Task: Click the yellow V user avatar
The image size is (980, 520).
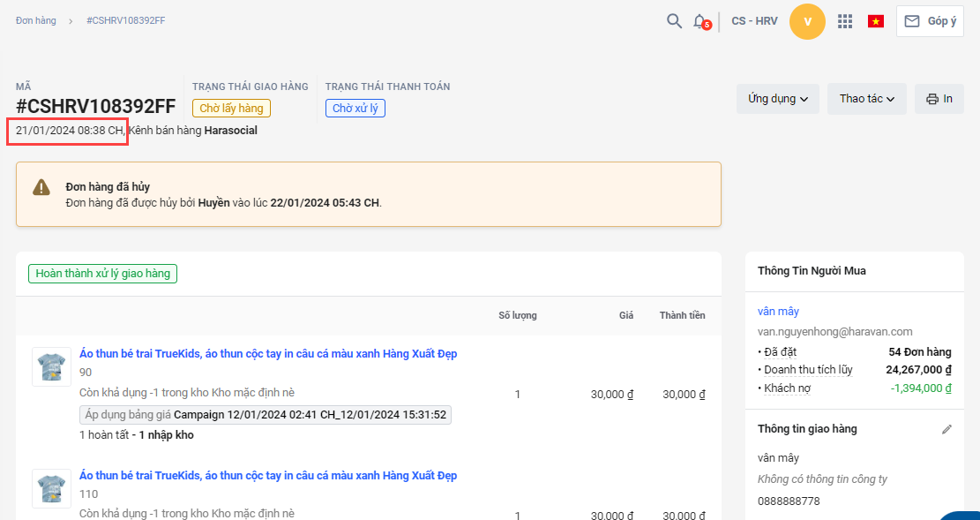Action: (807, 21)
